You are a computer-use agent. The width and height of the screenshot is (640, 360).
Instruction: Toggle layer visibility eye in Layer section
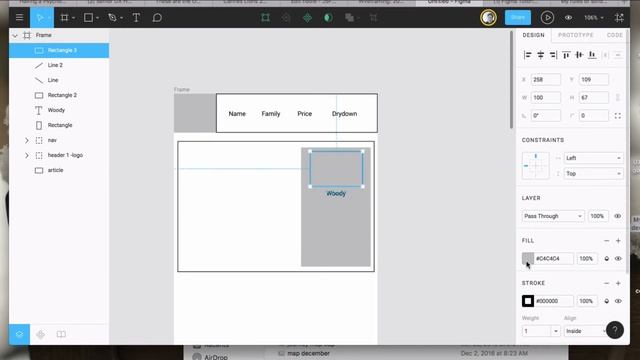point(618,216)
